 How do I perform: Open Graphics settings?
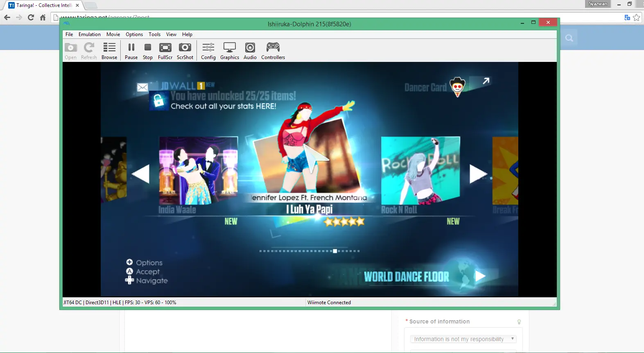tap(230, 51)
